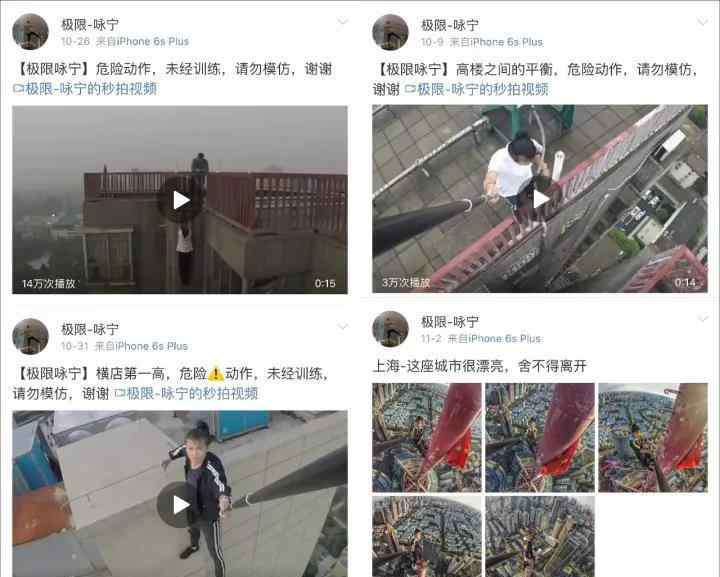Expand the options chevron on the 10-26 post
The image size is (720, 577).
[342, 22]
